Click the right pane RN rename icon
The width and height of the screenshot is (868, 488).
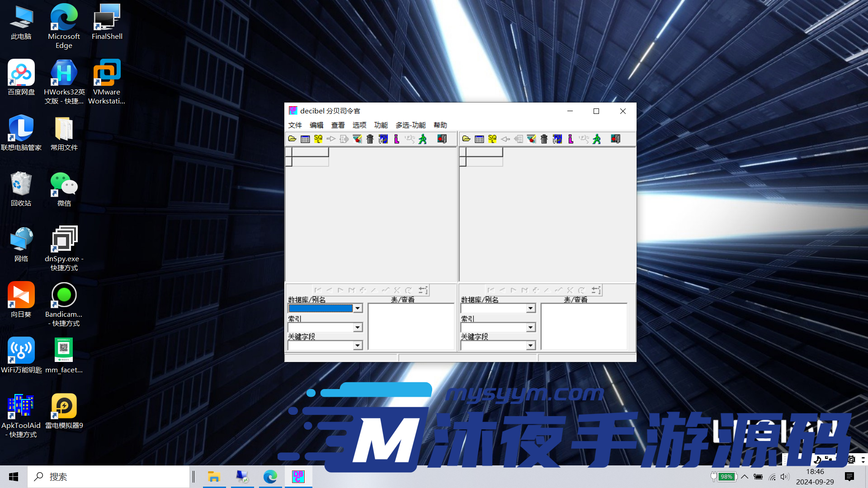pos(557,139)
